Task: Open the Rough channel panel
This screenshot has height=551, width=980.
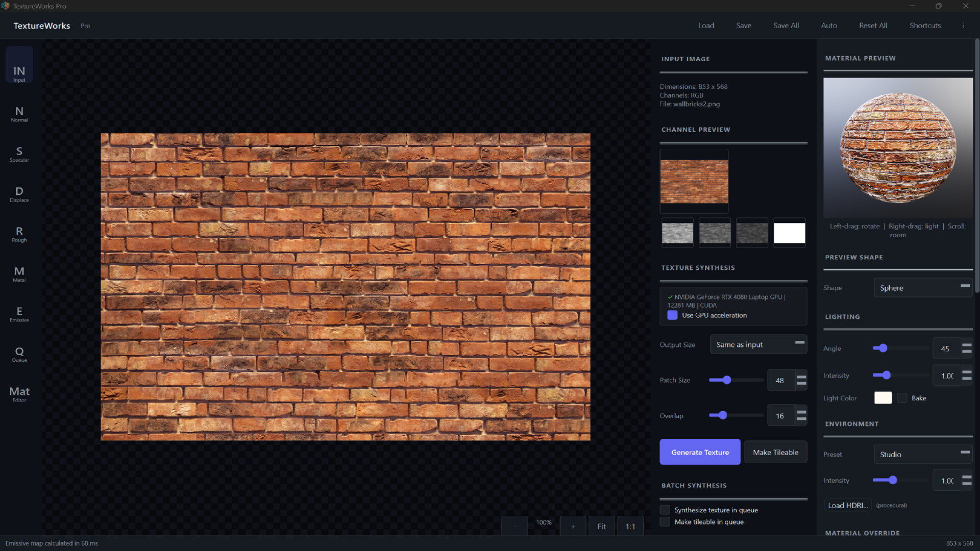Action: 19,234
